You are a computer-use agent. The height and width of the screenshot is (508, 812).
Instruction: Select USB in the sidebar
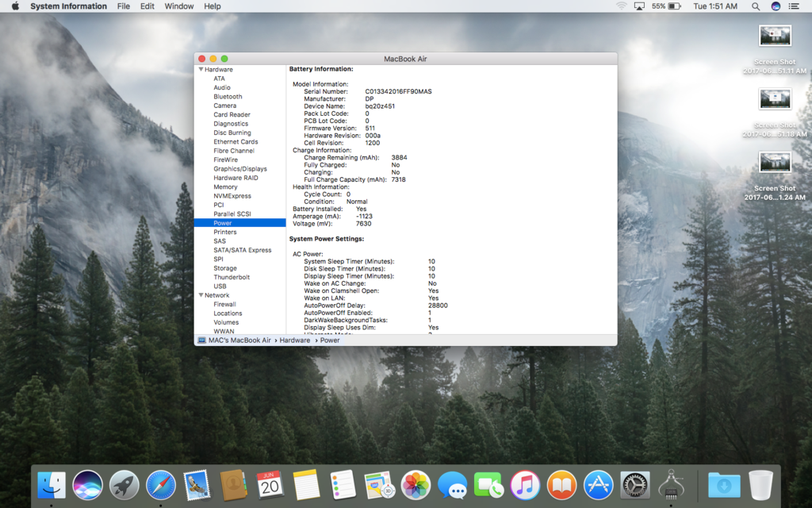coord(220,286)
